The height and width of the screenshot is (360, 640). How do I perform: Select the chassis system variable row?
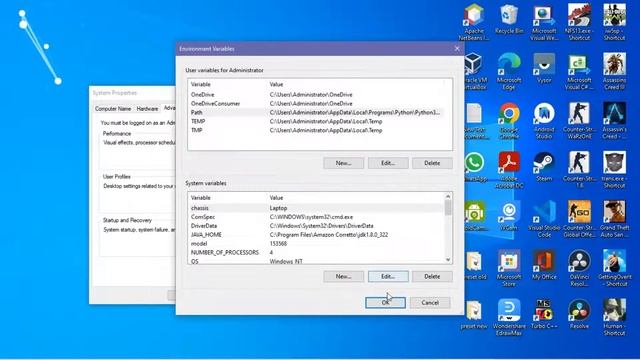pyautogui.click(x=316, y=208)
